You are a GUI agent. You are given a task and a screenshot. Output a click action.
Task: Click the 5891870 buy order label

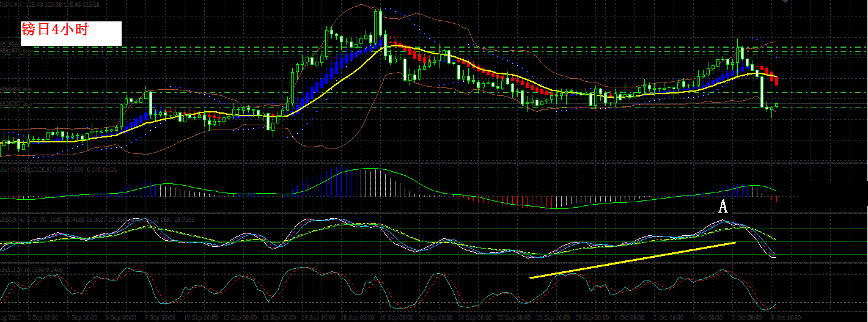coord(16,51)
